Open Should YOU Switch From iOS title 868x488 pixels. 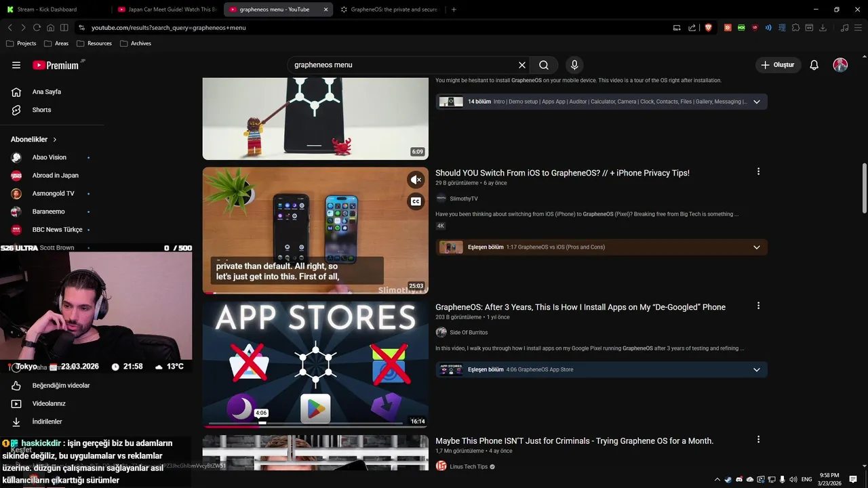pos(562,173)
